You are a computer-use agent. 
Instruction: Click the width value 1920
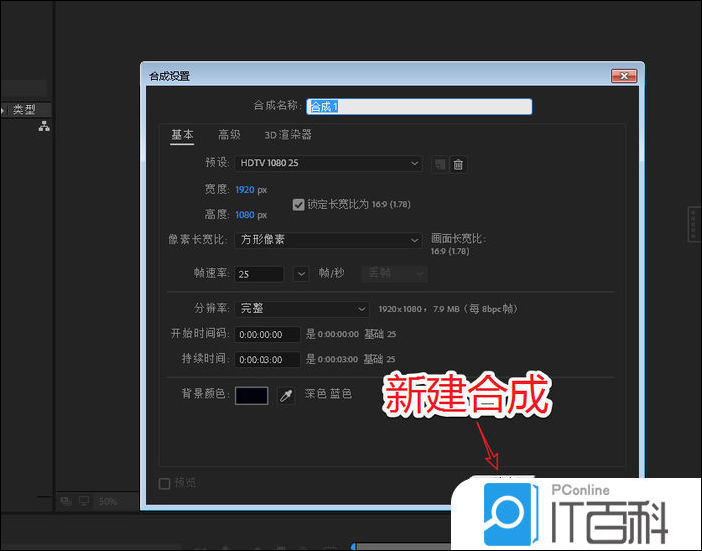point(245,190)
